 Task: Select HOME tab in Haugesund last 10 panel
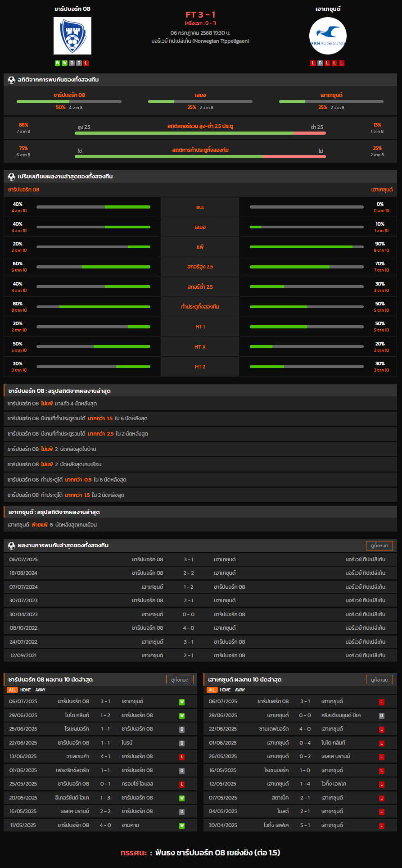[226, 690]
